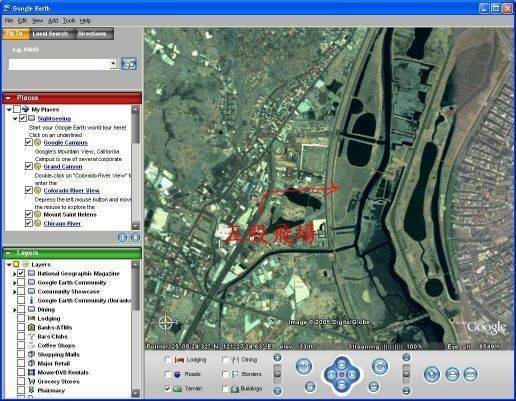The height and width of the screenshot is (401, 516).
Task: Enable Borders checkbox in bottom panel
Action: pyautogui.click(x=225, y=374)
